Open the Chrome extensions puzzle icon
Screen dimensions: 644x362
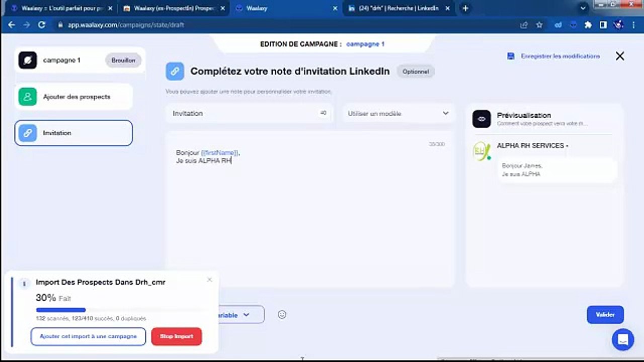point(588,24)
